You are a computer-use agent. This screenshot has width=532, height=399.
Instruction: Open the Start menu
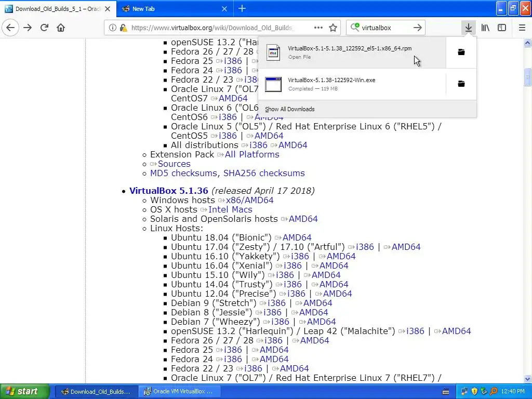pos(25,391)
